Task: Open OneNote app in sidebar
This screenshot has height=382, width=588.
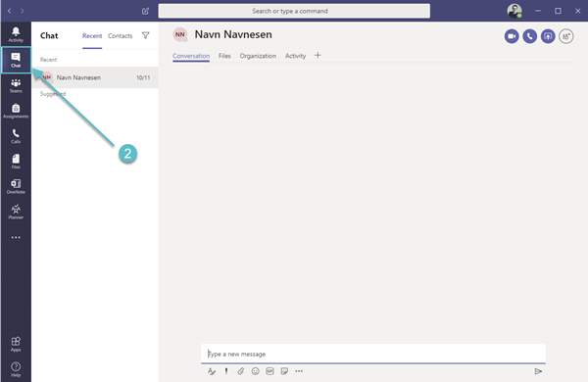Action: click(x=16, y=187)
